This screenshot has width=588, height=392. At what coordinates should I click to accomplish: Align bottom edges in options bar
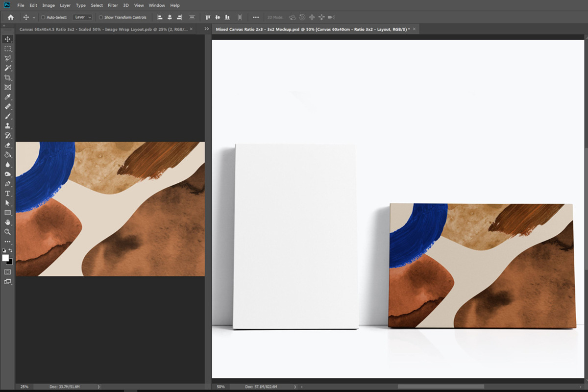(x=227, y=17)
